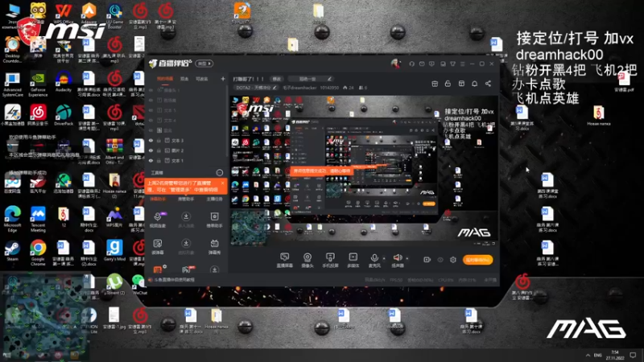The height and width of the screenshot is (362, 644).
Task: Click the ENG language indicator in taskbar
Action: [x=597, y=355]
